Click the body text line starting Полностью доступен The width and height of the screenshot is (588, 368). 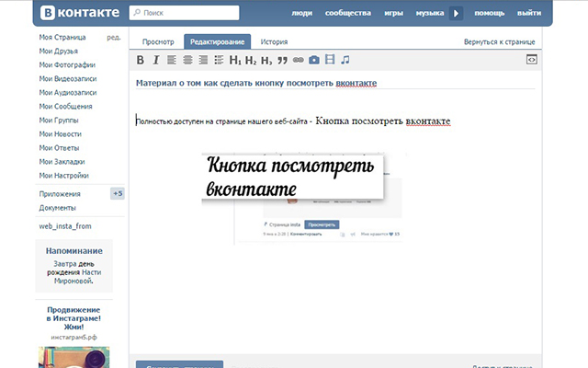(293, 121)
